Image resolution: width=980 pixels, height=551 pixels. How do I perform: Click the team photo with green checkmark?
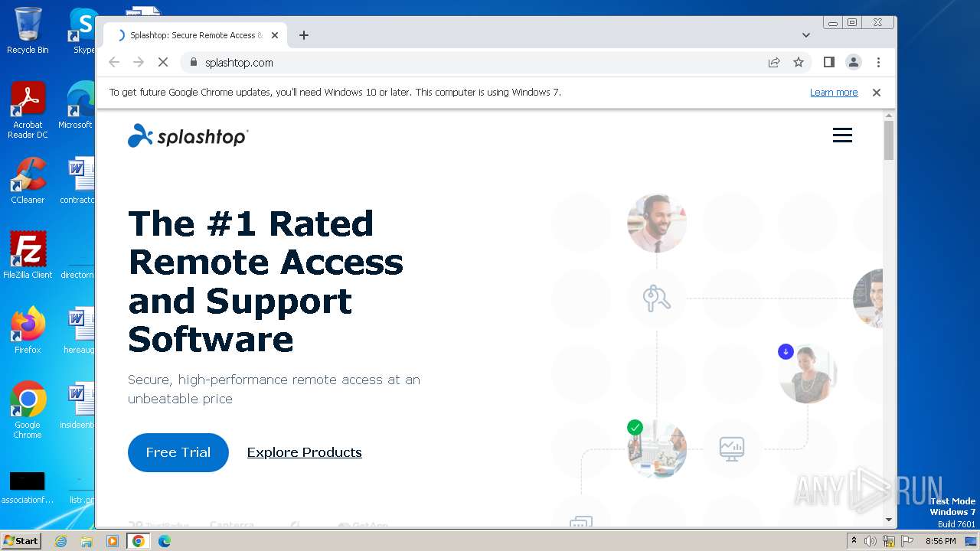click(657, 448)
